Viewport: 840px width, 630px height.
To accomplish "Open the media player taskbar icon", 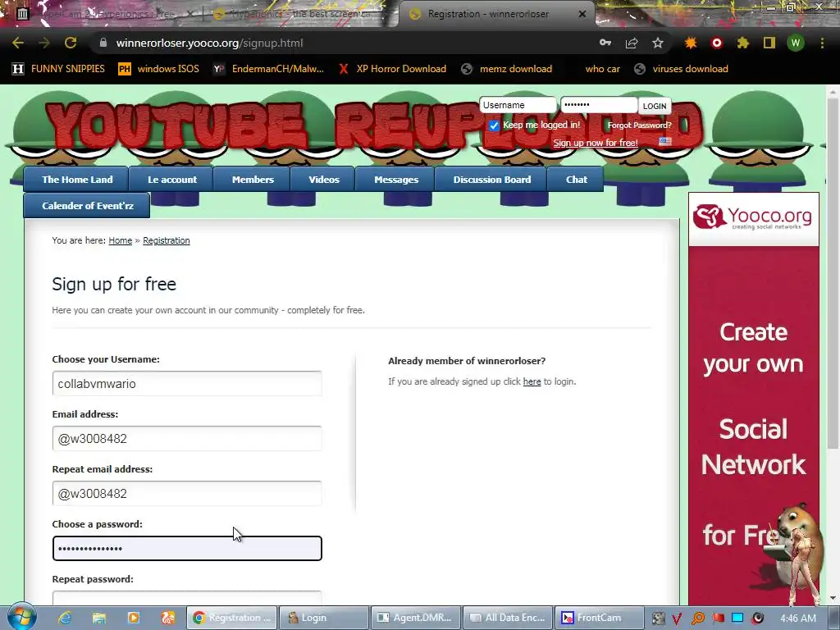I will (134, 618).
